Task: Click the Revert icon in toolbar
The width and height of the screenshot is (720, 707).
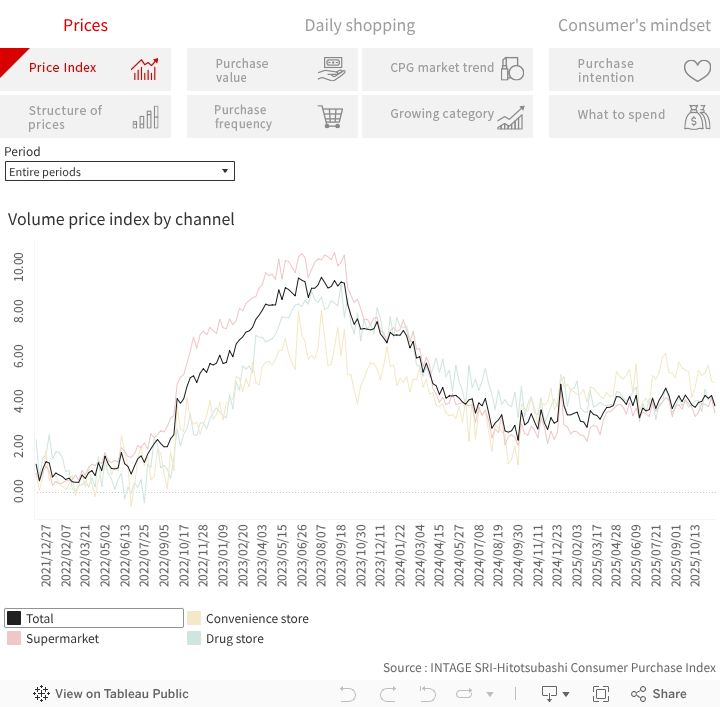Action: [x=428, y=694]
